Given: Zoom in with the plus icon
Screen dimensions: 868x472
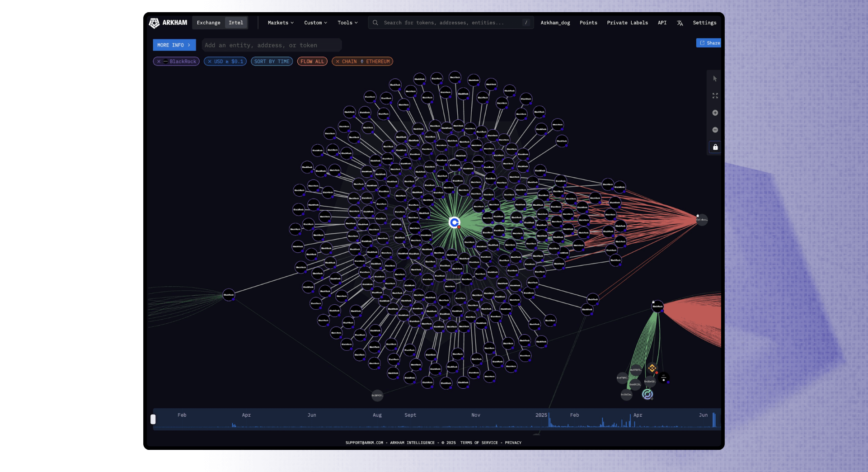Looking at the screenshot, I should (715, 113).
